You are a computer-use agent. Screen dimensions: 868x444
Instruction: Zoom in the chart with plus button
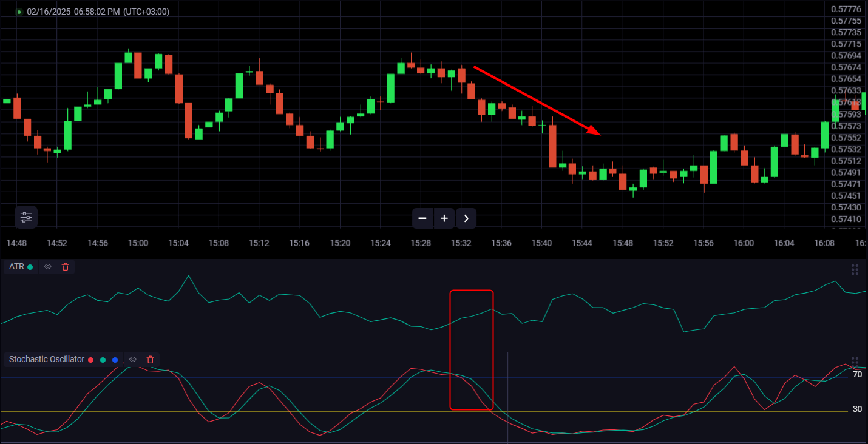tap(444, 218)
